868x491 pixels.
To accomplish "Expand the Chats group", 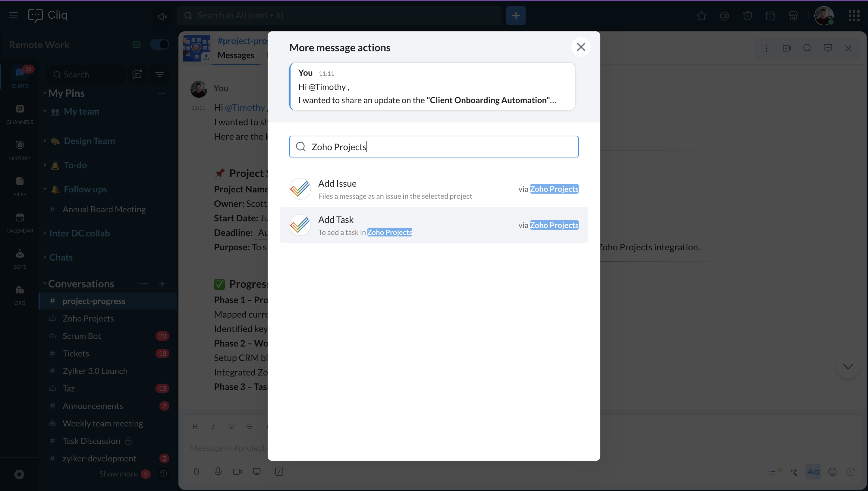I will [x=45, y=257].
